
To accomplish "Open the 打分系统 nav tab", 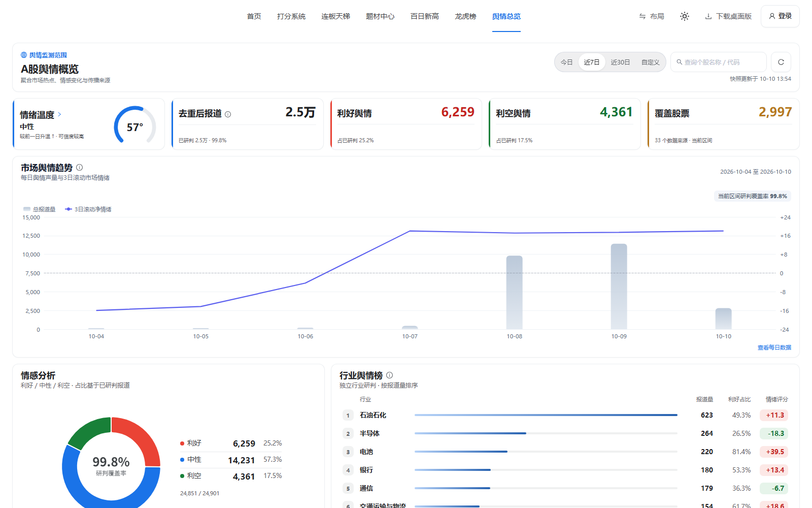I will (291, 16).
